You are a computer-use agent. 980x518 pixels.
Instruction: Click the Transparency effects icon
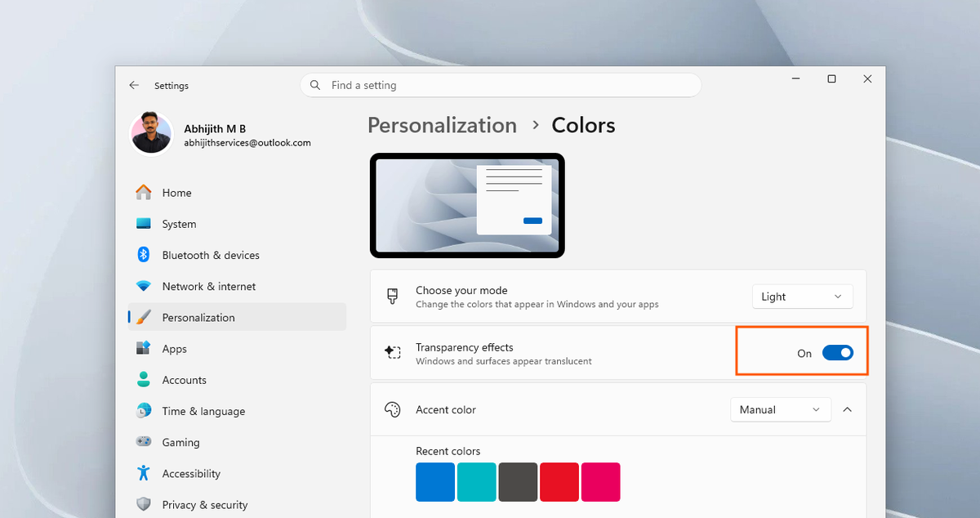(x=393, y=352)
